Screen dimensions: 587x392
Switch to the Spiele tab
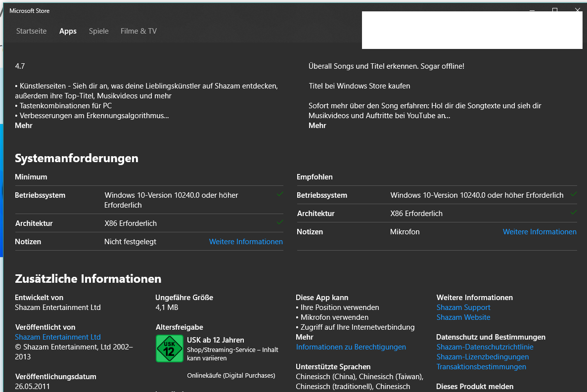point(99,31)
